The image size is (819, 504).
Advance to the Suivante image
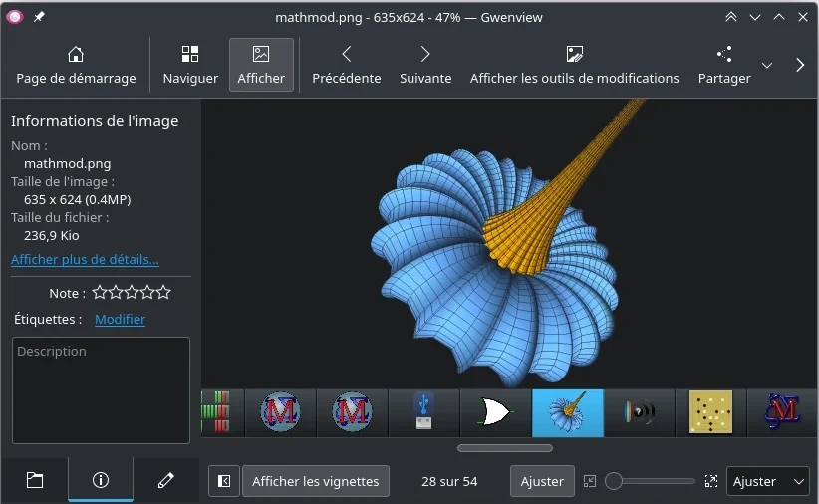(x=425, y=65)
